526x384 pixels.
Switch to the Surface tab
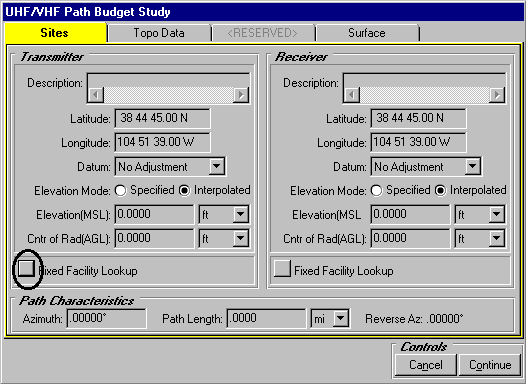pyautogui.click(x=367, y=33)
